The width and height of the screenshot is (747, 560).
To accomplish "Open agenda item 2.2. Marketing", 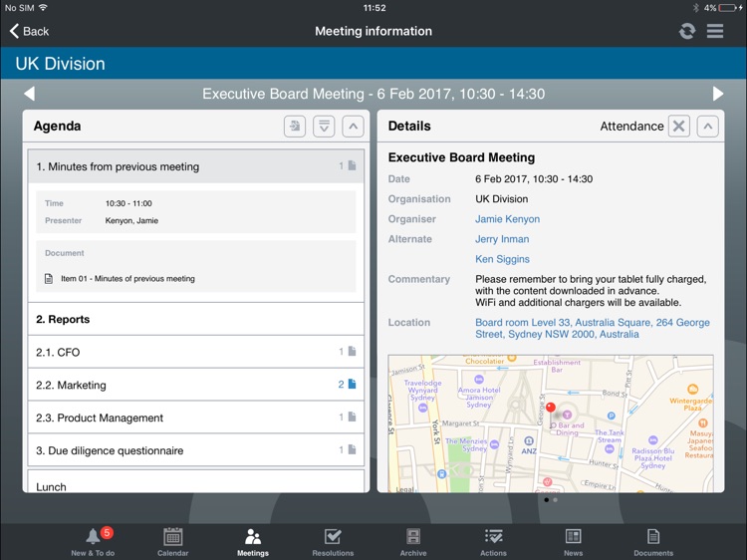I will pyautogui.click(x=196, y=385).
